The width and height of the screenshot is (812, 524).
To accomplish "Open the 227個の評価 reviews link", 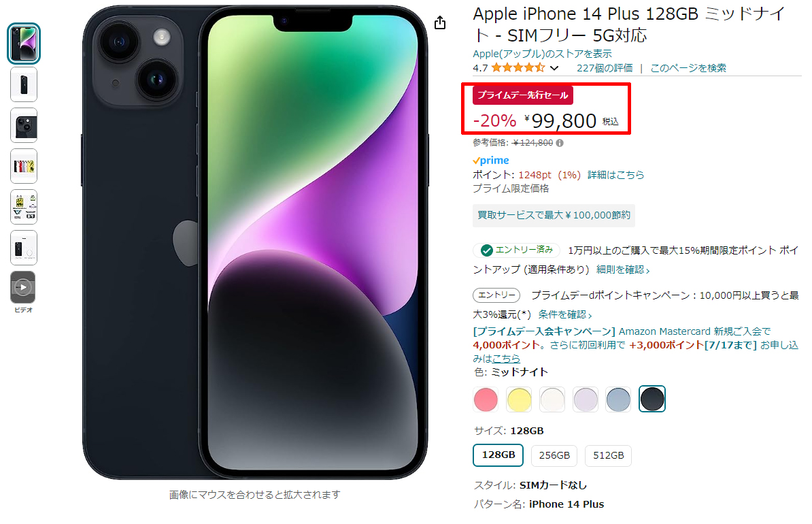I will 605,68.
